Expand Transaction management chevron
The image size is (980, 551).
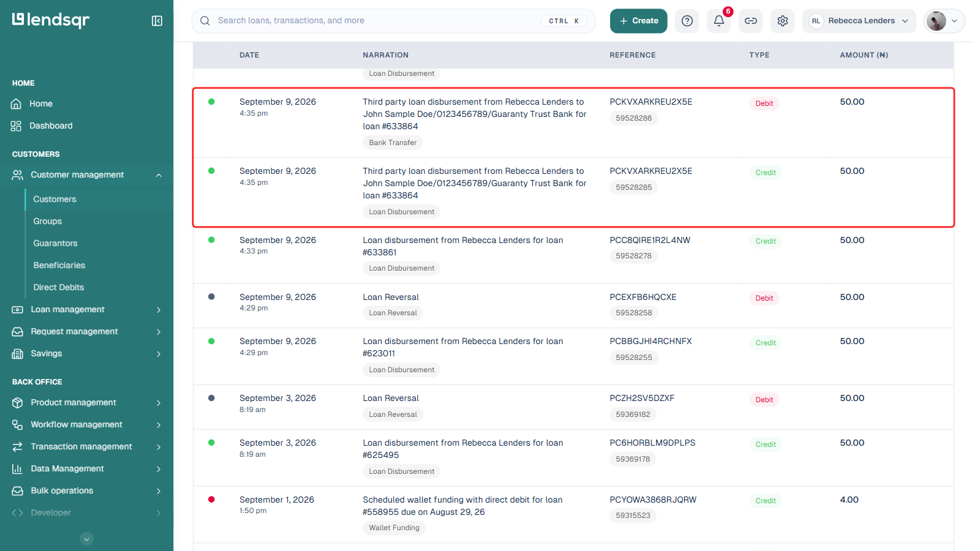(159, 447)
